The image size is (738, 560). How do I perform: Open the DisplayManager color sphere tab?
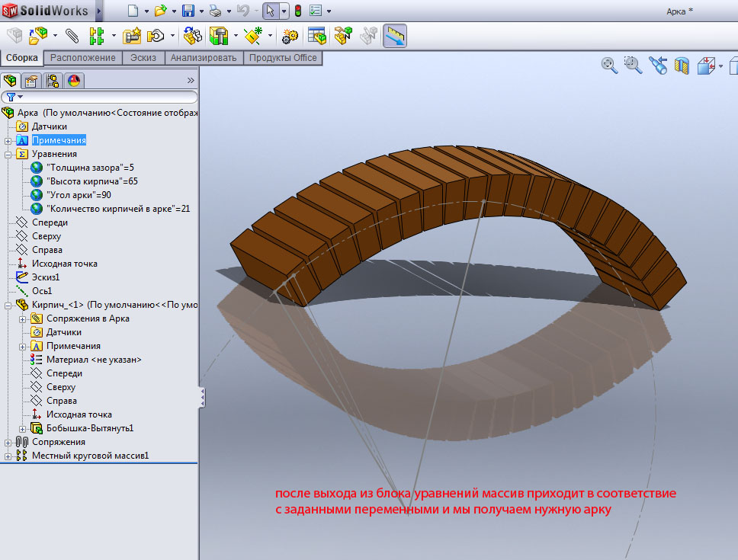point(74,81)
